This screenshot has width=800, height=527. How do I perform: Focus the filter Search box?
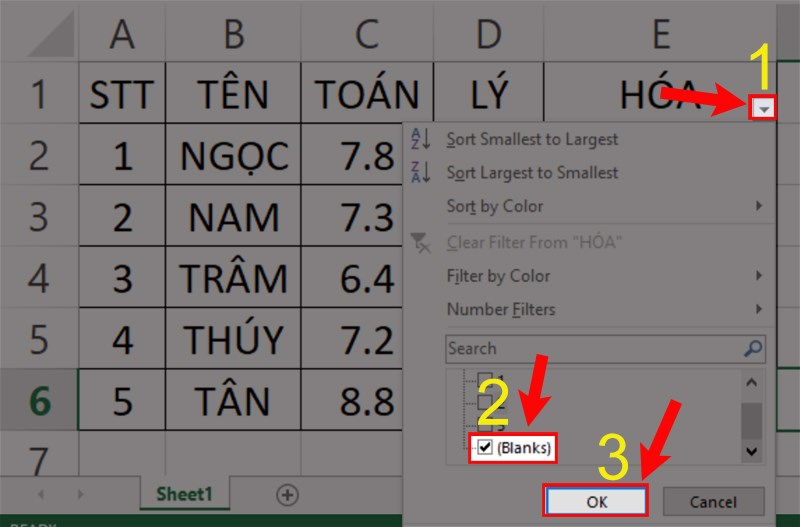pyautogui.click(x=605, y=348)
